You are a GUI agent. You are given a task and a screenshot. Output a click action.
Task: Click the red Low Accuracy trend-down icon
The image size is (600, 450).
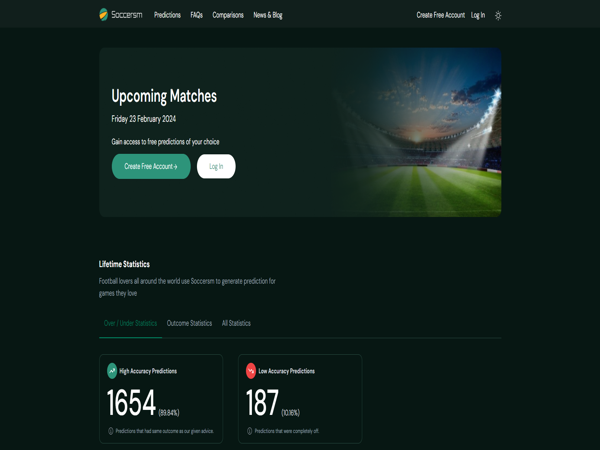251,371
